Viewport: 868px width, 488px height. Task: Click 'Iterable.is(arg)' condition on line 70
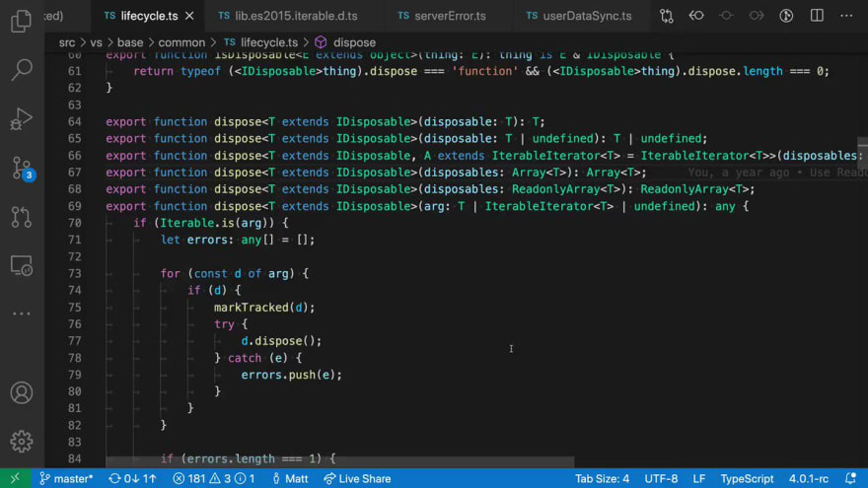click(216, 223)
